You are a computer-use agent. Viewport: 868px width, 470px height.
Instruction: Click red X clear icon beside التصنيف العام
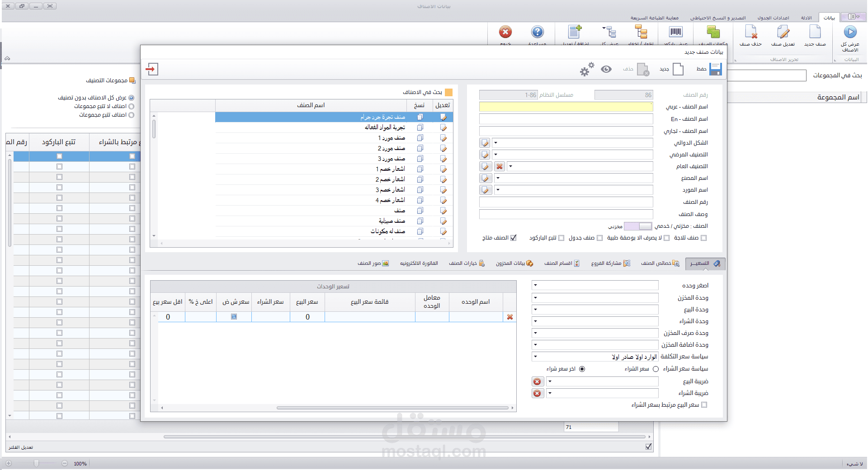click(500, 166)
